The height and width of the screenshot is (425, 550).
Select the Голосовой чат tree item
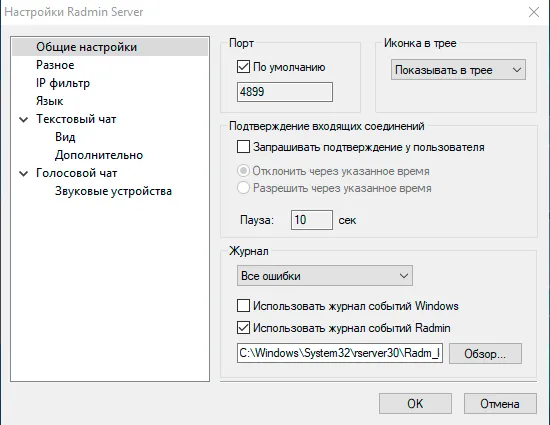coord(76,173)
